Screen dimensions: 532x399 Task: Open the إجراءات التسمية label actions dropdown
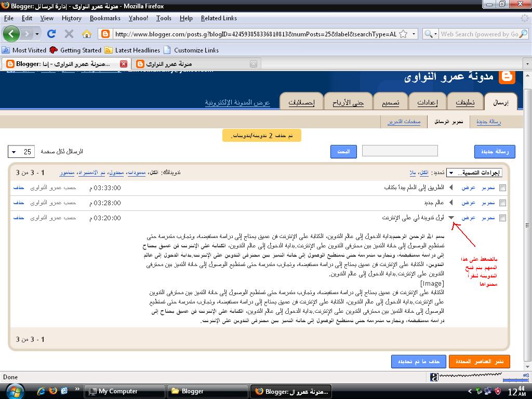click(x=474, y=172)
